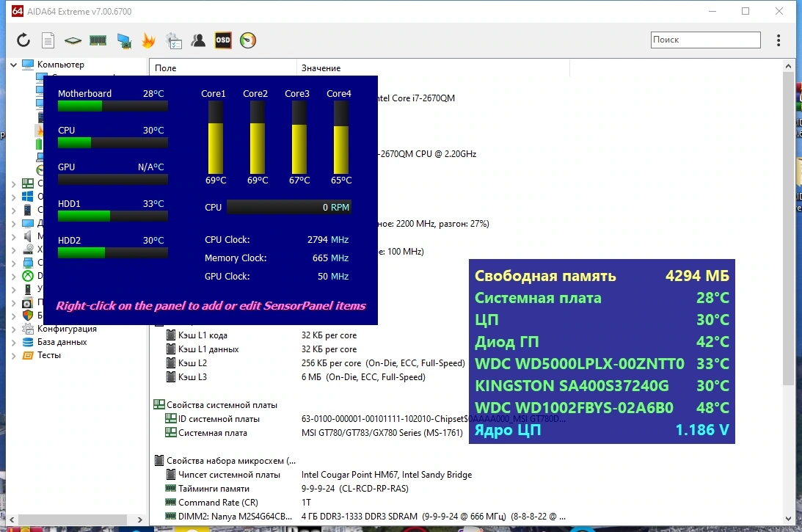Click the 'Memory Clock:' label in SensorPanel
The image size is (802, 532).
click(236, 258)
